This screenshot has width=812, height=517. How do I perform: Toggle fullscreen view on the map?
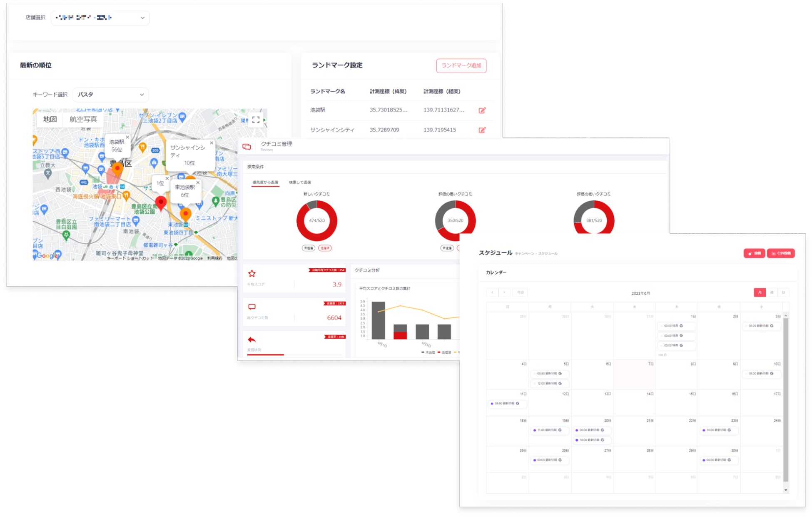[x=256, y=120]
